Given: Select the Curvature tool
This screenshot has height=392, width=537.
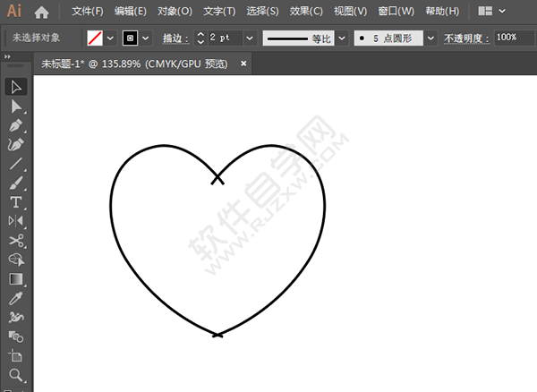Looking at the screenshot, I should coord(16,144).
